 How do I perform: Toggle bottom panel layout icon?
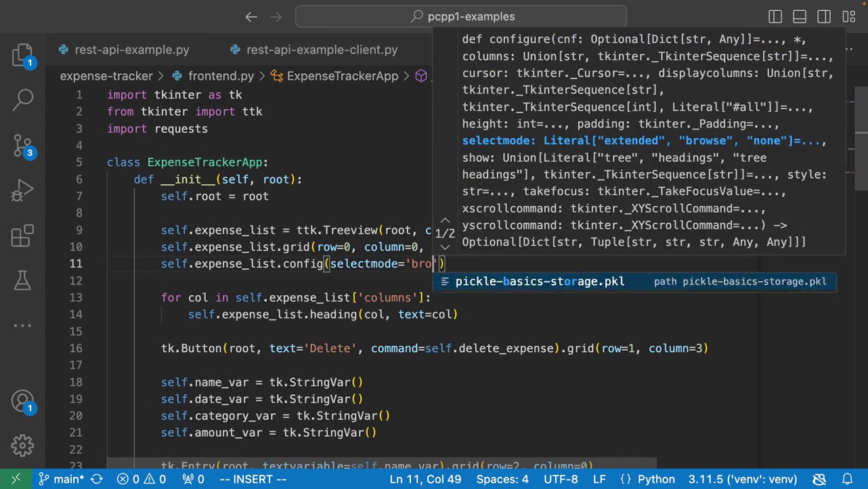800,16
